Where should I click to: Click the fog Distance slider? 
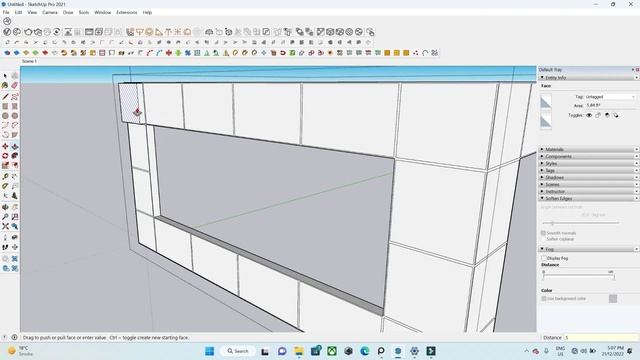579,276
